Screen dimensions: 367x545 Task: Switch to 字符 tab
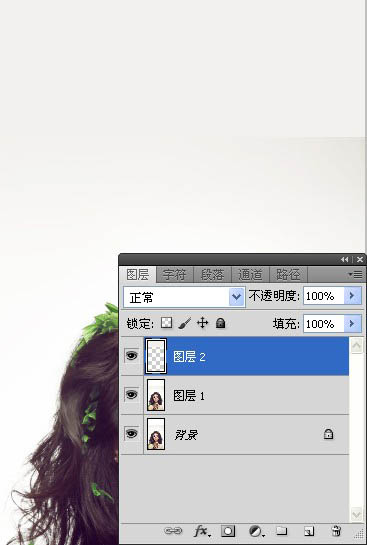pyautogui.click(x=174, y=275)
